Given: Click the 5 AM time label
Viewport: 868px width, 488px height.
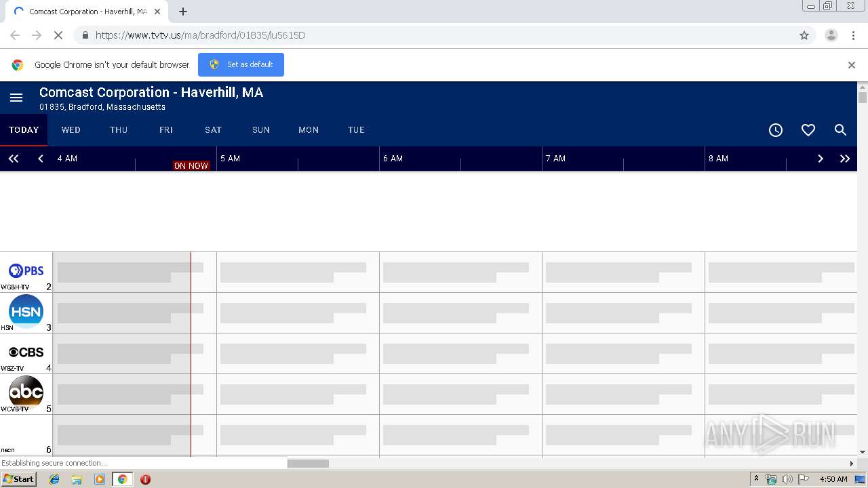Looking at the screenshot, I should coord(231,159).
